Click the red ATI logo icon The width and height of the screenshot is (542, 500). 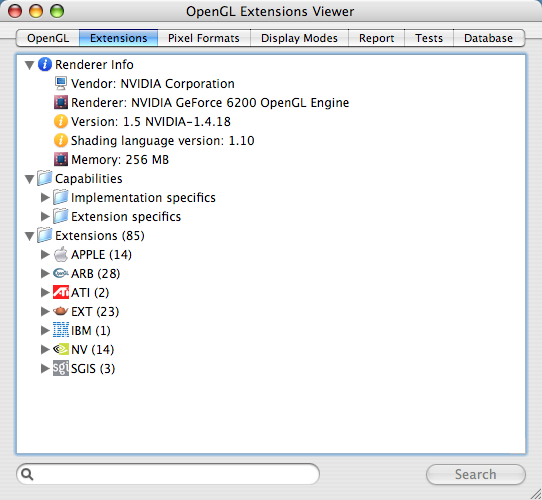pos(61,292)
